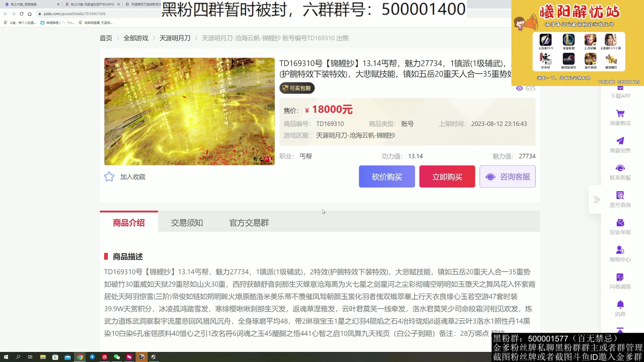Viewport: 644px width, 362px height.
Task: Open the 王者荣耀 game icon
Action: pyautogui.click(x=590, y=40)
